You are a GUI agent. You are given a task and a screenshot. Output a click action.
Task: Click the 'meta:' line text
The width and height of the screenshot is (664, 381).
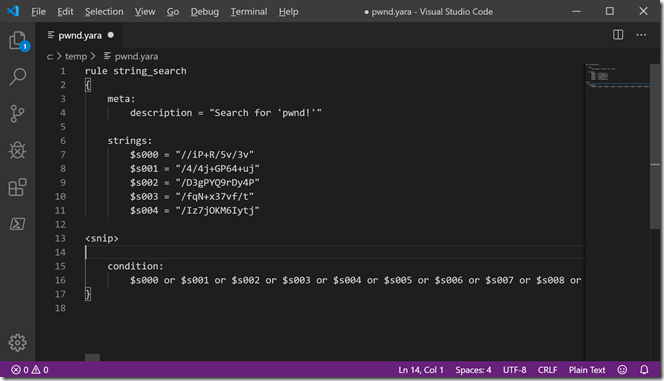point(121,99)
